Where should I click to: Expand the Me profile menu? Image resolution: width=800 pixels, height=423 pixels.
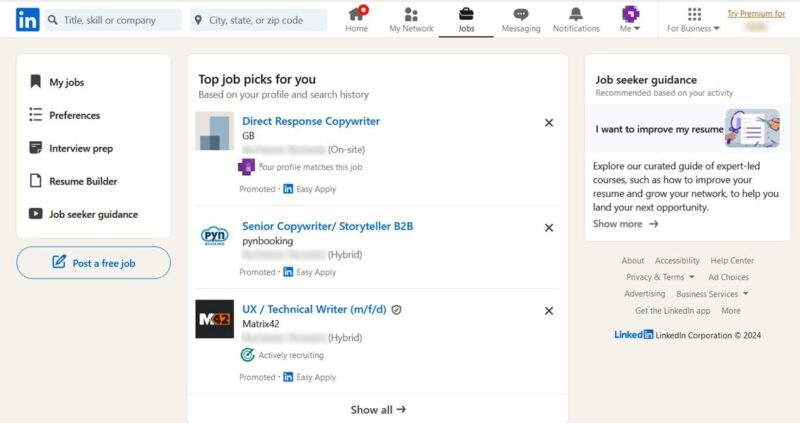pyautogui.click(x=630, y=19)
